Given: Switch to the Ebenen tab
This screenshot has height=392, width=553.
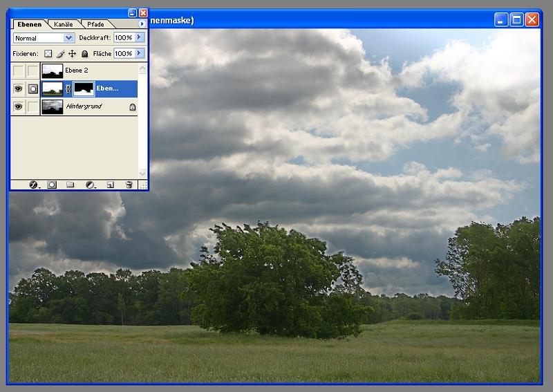Looking at the screenshot, I should click(x=30, y=24).
